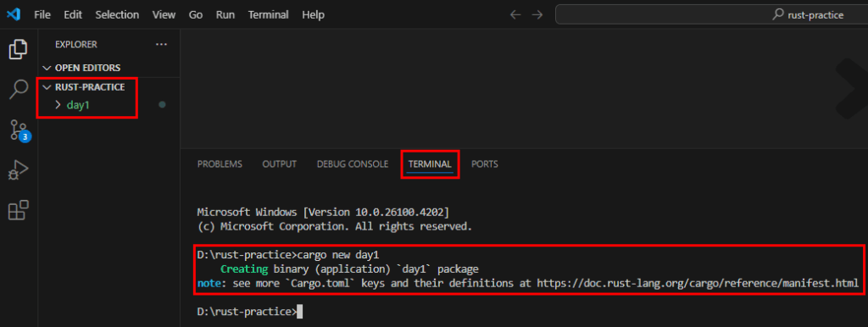Switch to the PORTS panel tab
Screen dimensions: 868x327
click(484, 164)
